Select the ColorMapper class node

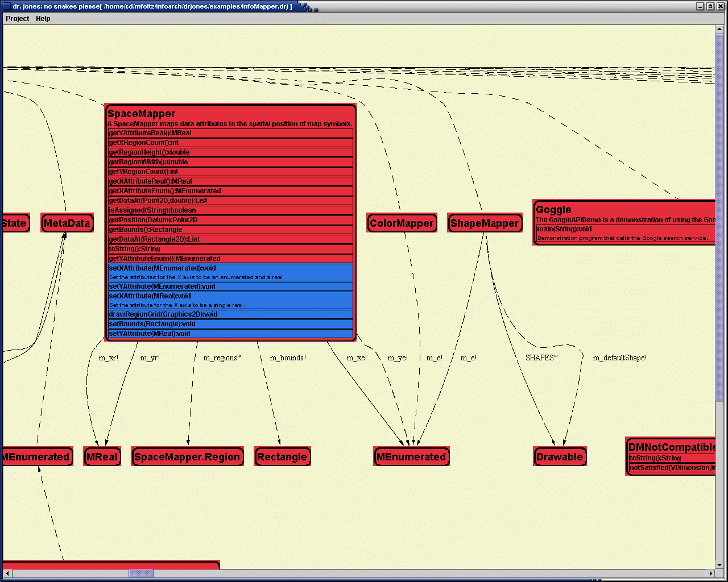402,223
